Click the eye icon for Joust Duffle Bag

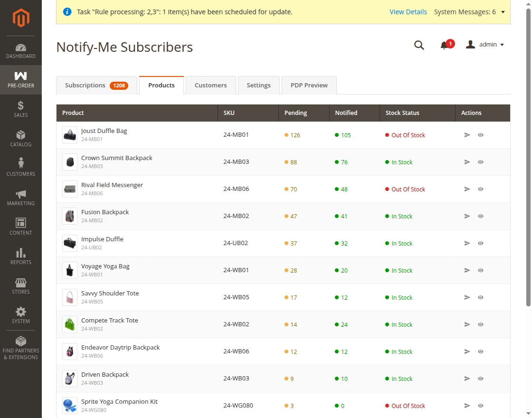tap(480, 135)
